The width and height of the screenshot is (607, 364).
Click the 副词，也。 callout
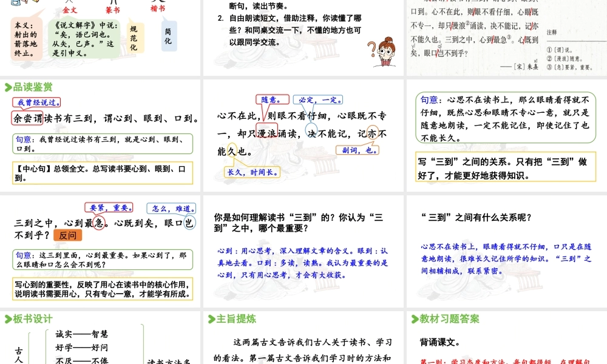click(358, 150)
